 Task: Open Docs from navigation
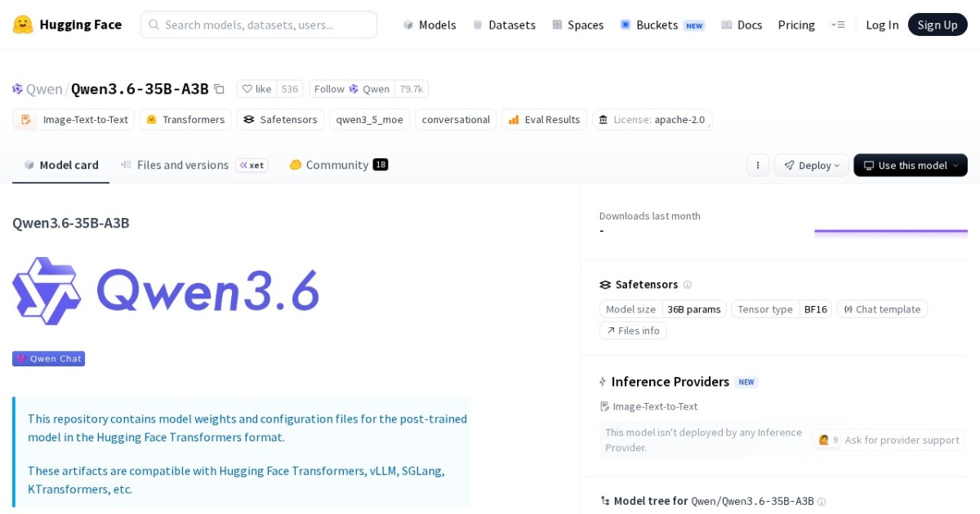click(742, 24)
